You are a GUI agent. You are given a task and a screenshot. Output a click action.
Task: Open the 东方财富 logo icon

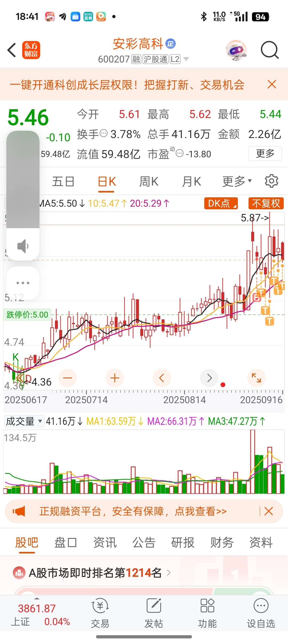[x=31, y=50]
